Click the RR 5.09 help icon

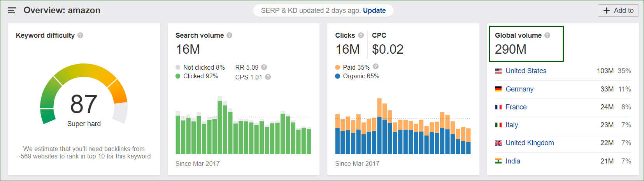coord(264,67)
